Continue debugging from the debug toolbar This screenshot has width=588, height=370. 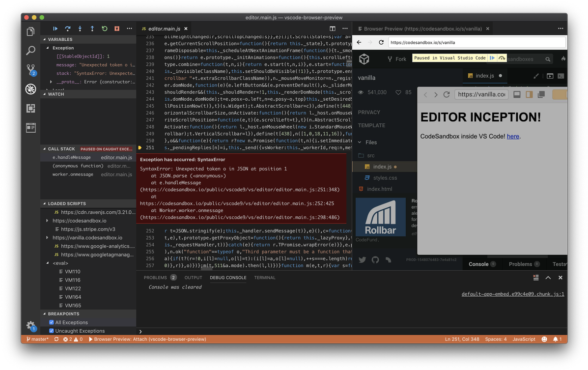[55, 28]
